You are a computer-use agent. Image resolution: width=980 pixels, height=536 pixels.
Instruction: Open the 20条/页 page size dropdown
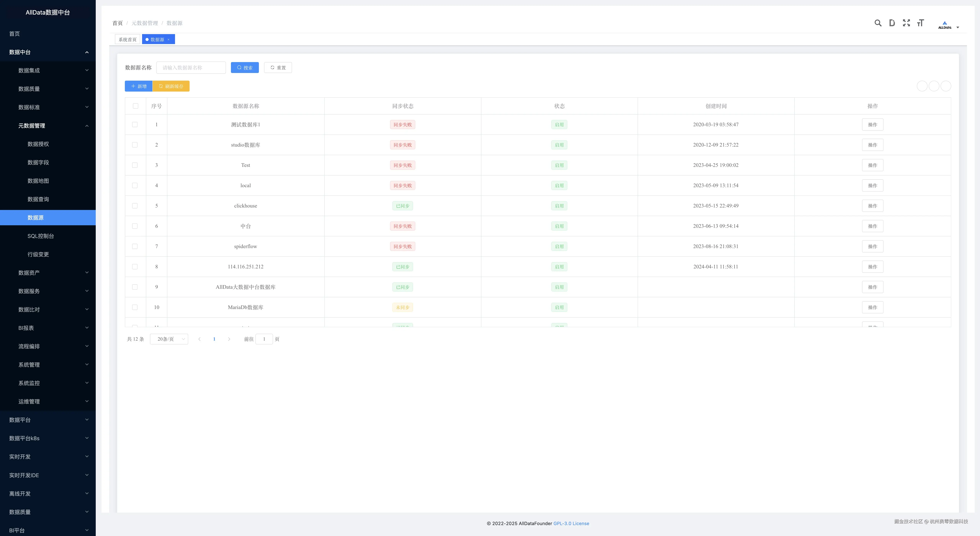(x=169, y=339)
